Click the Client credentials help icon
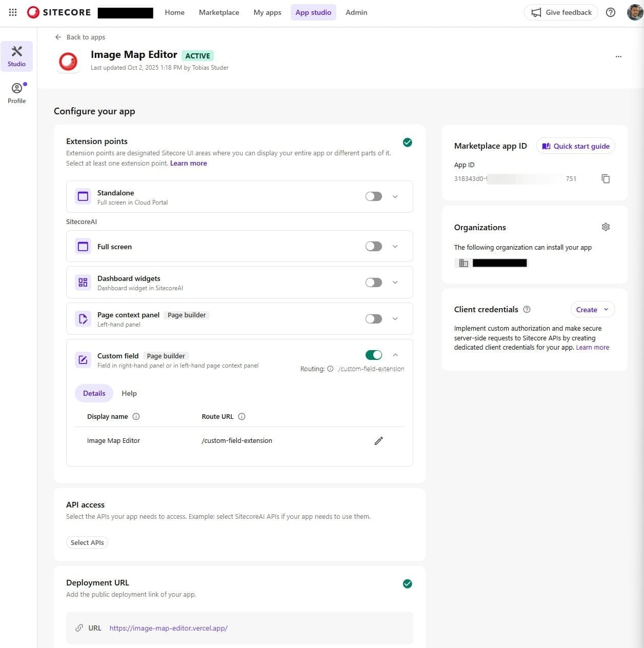 coord(527,310)
